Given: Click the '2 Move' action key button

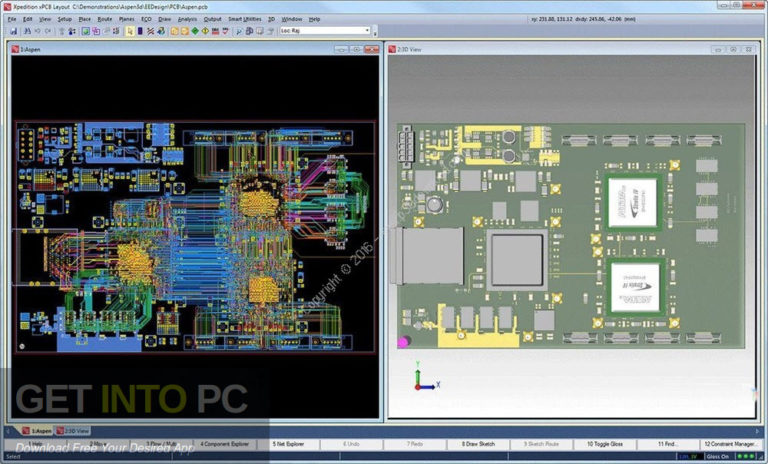Looking at the screenshot, I should click(x=97, y=444).
